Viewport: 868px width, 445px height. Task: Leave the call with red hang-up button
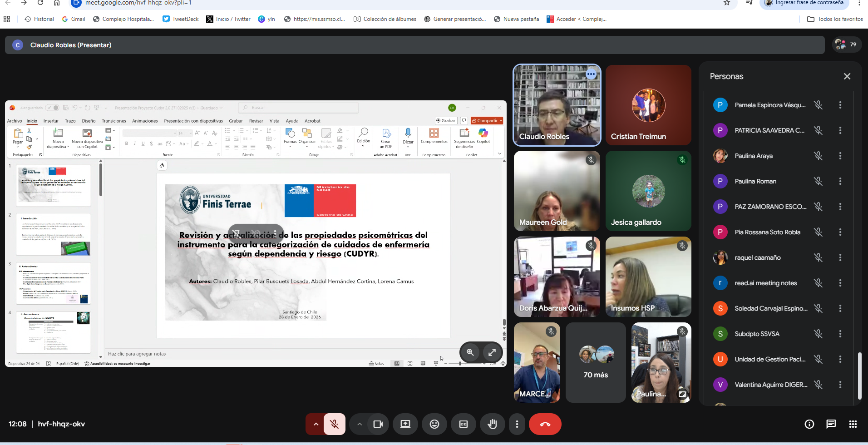(x=545, y=424)
